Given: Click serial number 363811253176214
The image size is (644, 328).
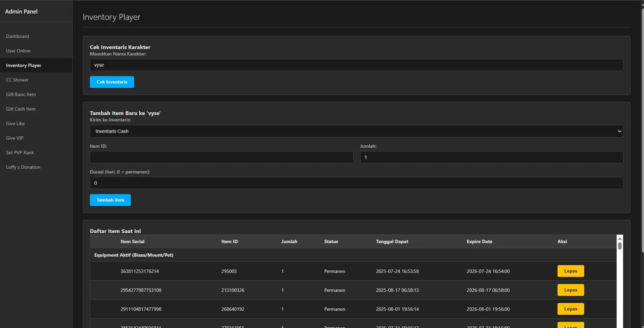Looking at the screenshot, I should coord(140,271).
